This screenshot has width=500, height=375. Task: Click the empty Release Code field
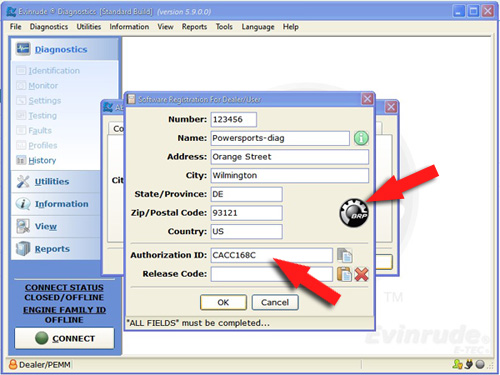272,274
